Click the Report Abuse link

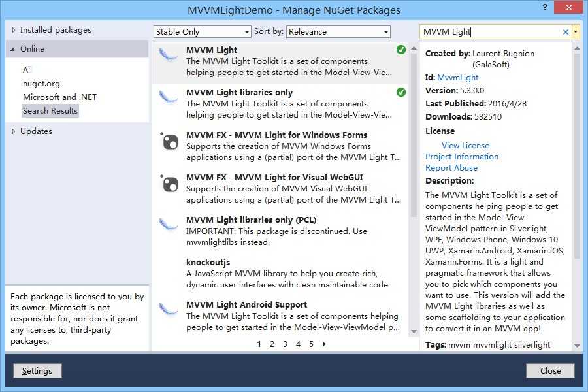coord(451,168)
